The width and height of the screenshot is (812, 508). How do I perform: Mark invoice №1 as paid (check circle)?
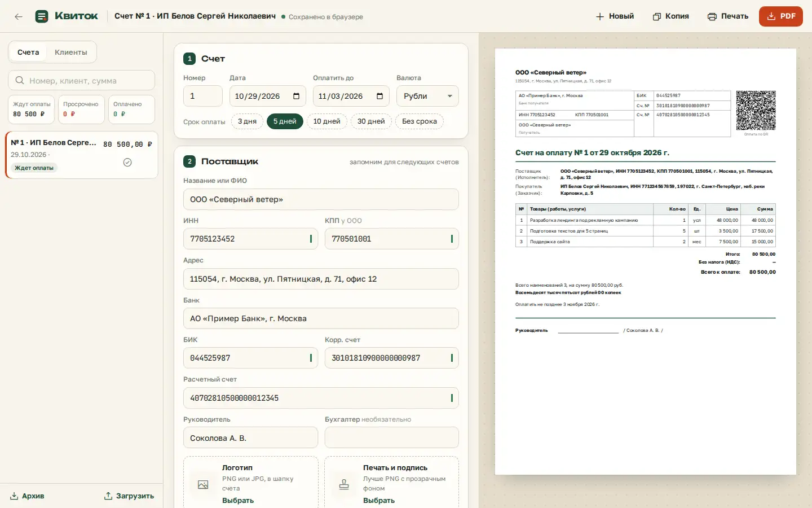127,163
